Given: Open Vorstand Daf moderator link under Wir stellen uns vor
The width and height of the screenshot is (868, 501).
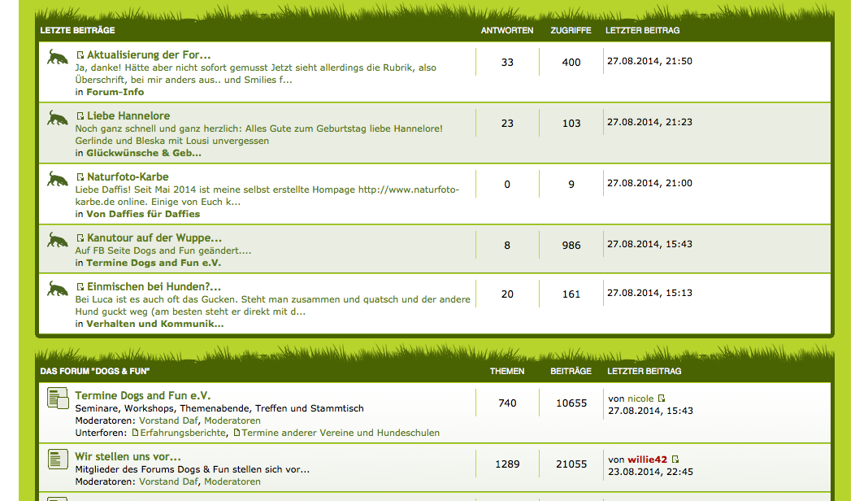Looking at the screenshot, I should pyautogui.click(x=168, y=481).
